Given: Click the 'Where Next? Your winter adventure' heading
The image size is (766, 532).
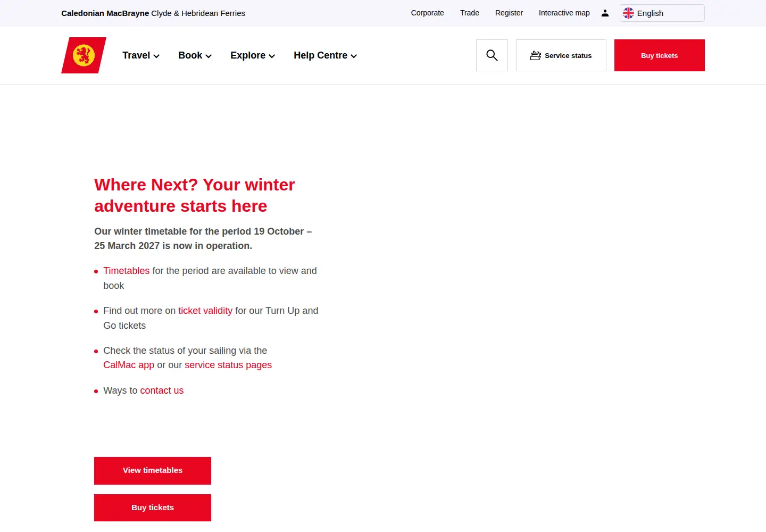Looking at the screenshot, I should click(x=195, y=195).
